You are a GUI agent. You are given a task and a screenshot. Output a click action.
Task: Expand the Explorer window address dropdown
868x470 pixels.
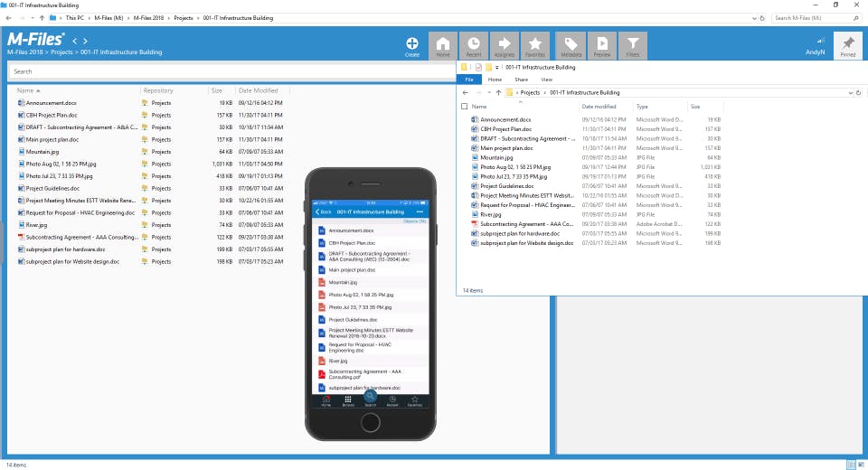coord(851,92)
